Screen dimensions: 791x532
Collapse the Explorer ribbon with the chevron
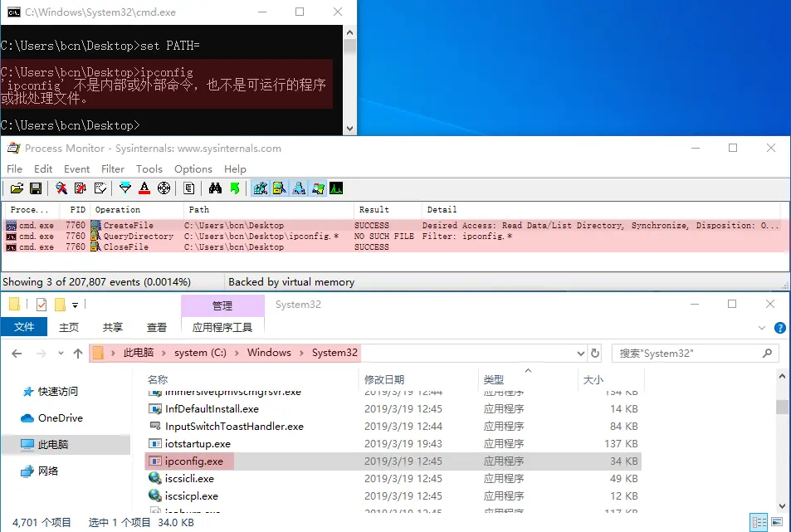point(762,327)
